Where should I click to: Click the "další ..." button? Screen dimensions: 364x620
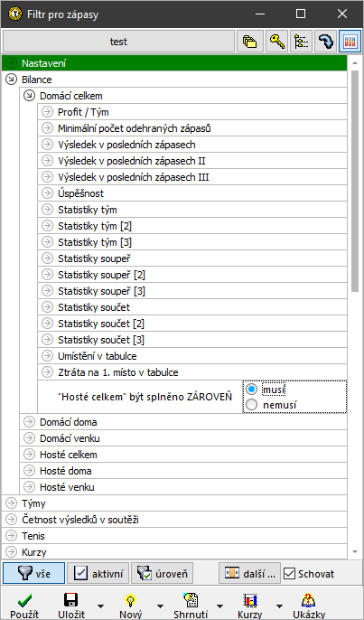tap(250, 573)
